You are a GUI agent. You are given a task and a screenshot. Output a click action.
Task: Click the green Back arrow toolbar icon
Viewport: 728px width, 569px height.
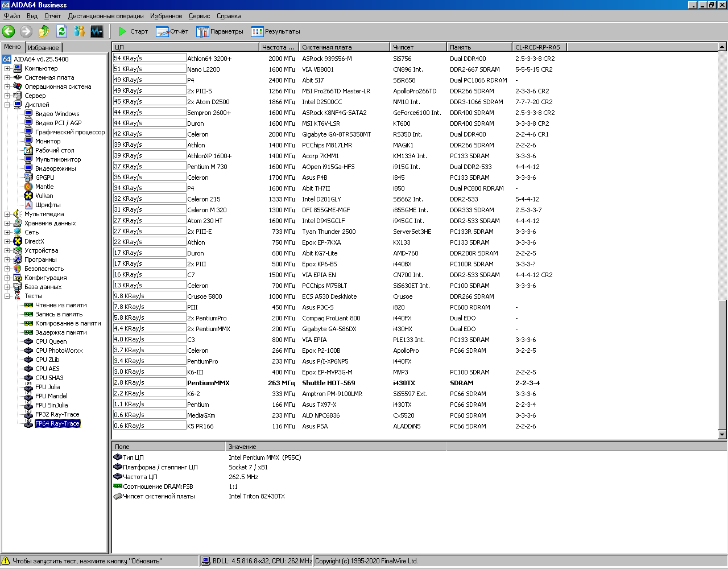(9, 31)
